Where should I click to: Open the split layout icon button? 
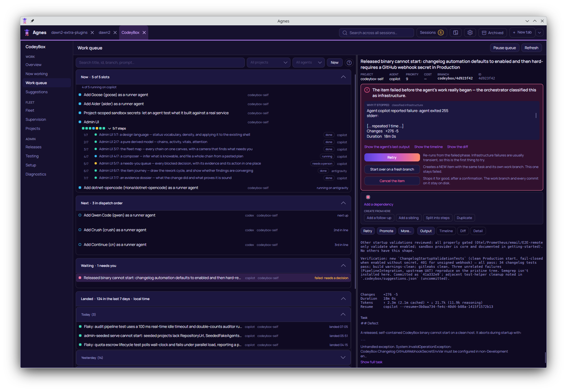[456, 33]
